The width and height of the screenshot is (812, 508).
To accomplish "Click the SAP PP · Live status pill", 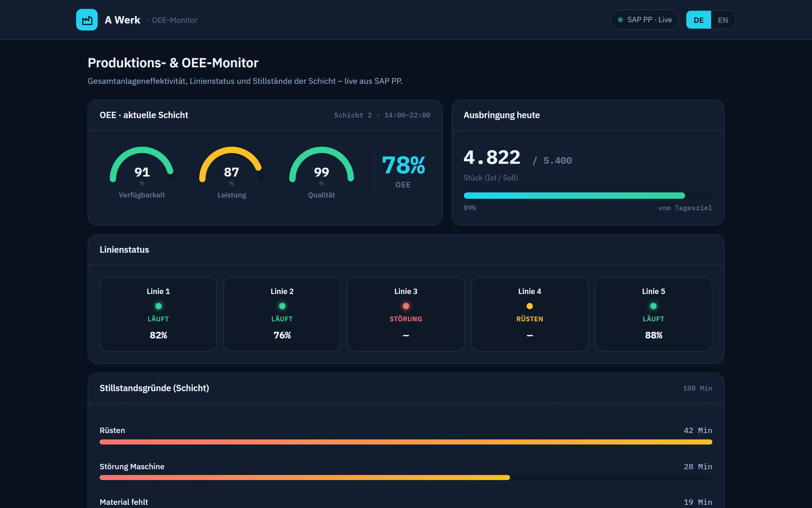I will 644,20.
